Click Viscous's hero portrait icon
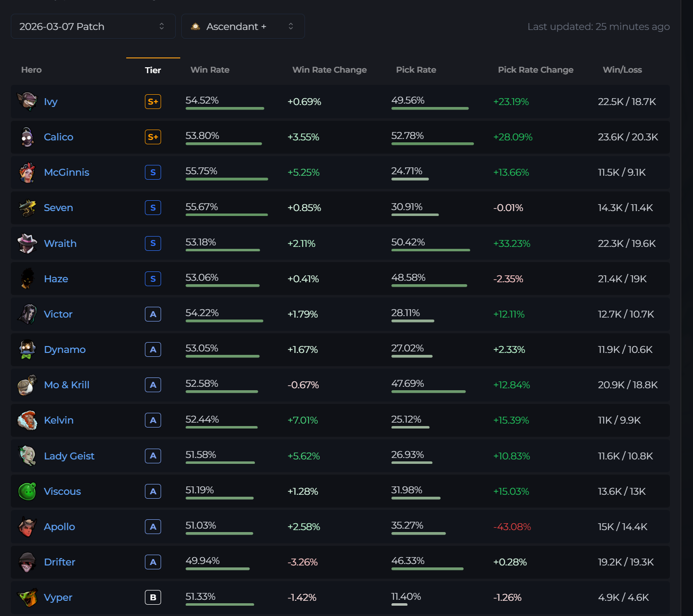Image resolution: width=693 pixels, height=616 pixels. click(x=27, y=491)
